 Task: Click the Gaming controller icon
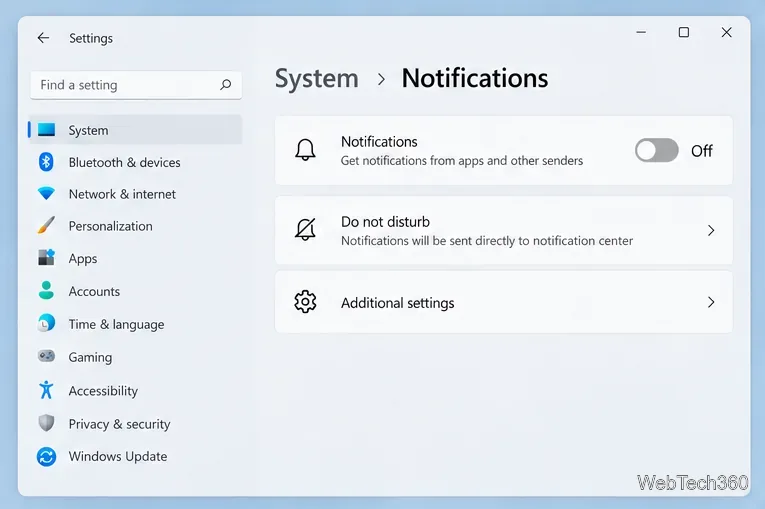point(46,356)
